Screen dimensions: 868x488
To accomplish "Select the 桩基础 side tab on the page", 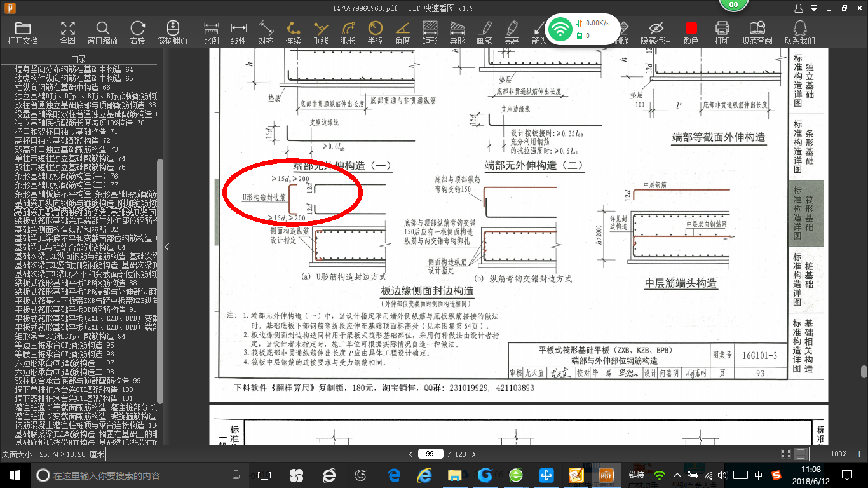I will 806,280.
